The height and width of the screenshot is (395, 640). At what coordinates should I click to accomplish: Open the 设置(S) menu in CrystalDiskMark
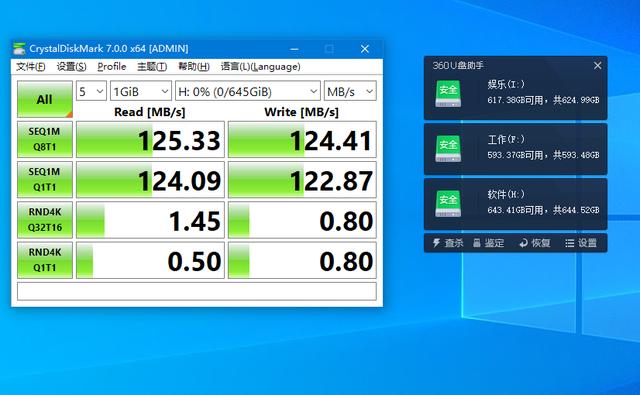(71, 67)
